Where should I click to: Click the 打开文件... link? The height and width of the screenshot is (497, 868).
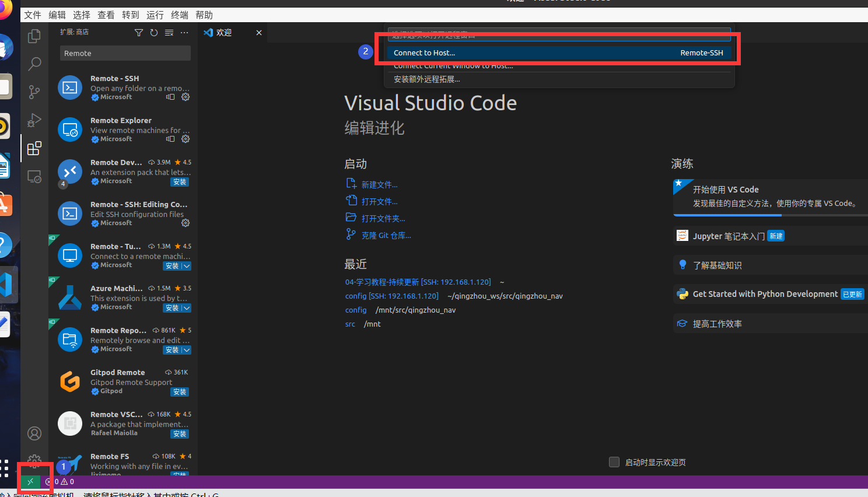click(x=379, y=202)
